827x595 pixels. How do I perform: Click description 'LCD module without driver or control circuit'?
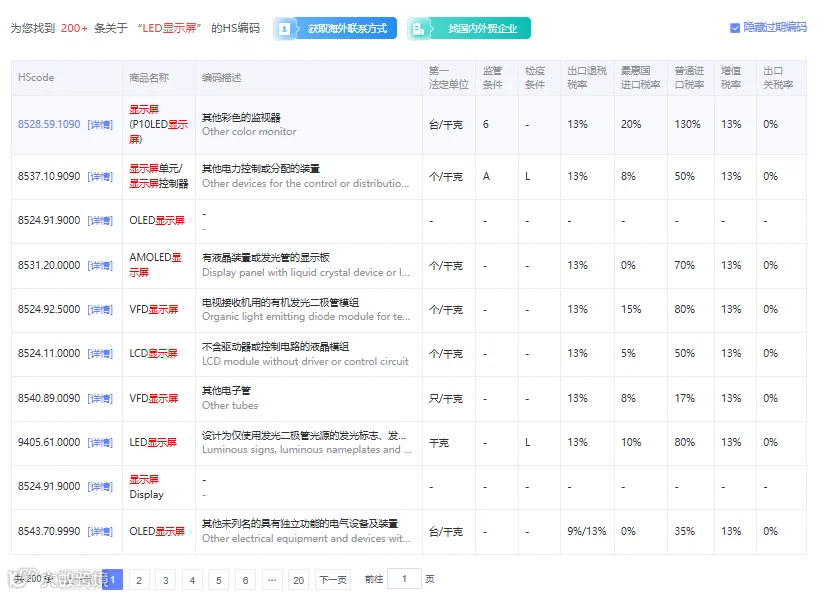point(305,362)
